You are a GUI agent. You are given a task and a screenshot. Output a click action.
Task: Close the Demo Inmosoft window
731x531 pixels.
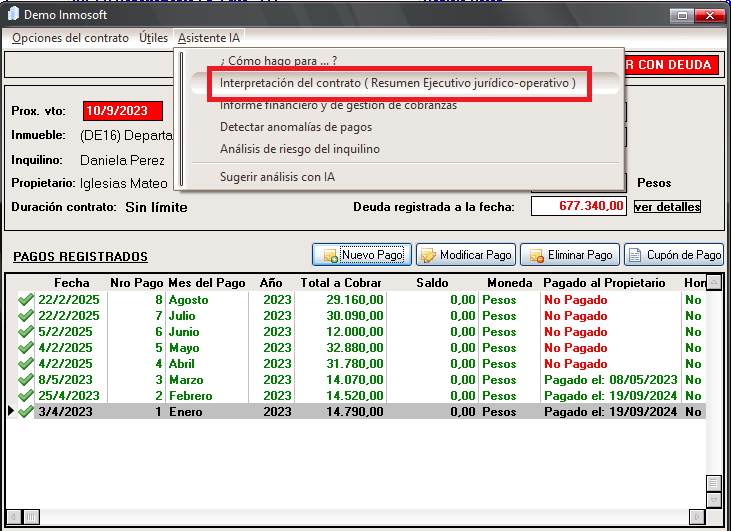tap(710, 15)
